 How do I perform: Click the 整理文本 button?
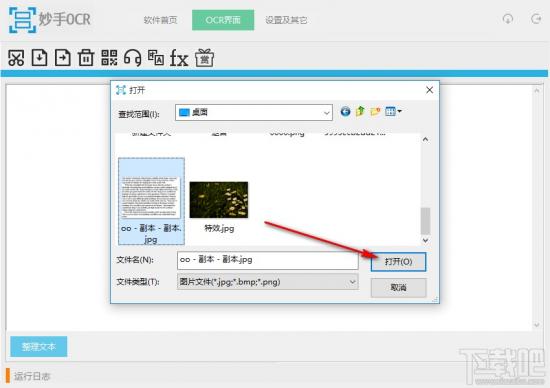tap(39, 347)
